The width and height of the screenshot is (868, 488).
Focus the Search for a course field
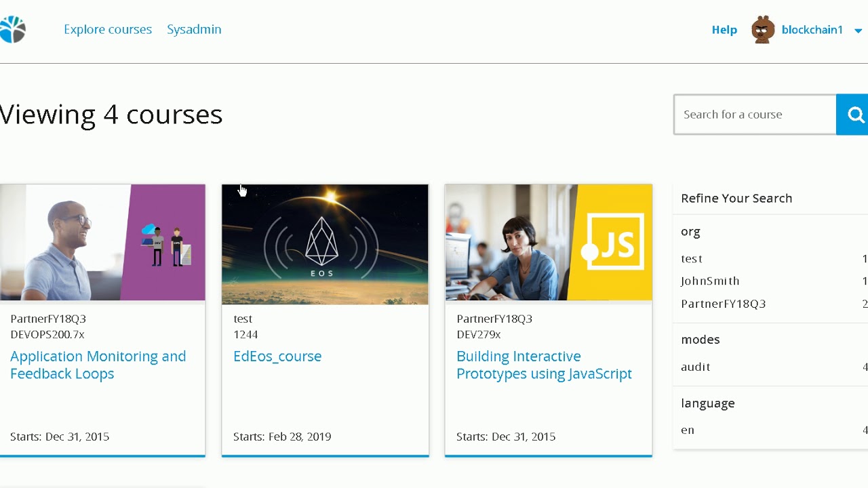pyautogui.click(x=755, y=115)
